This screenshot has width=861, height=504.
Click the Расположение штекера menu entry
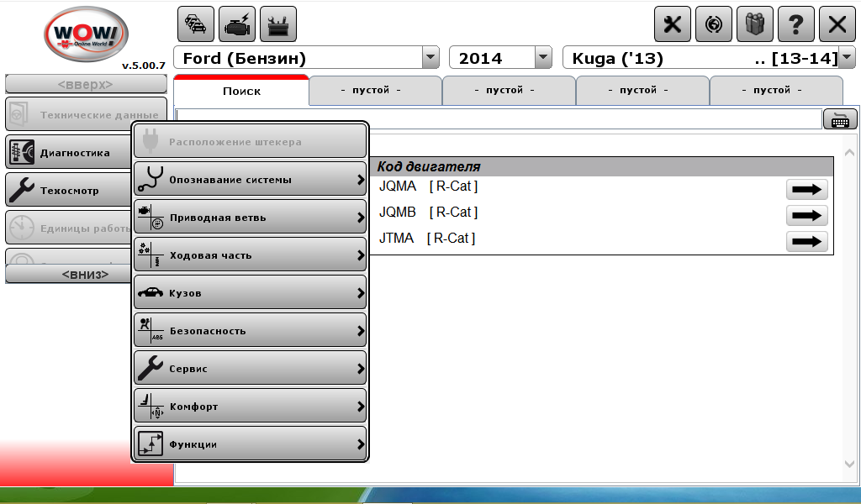click(x=250, y=141)
